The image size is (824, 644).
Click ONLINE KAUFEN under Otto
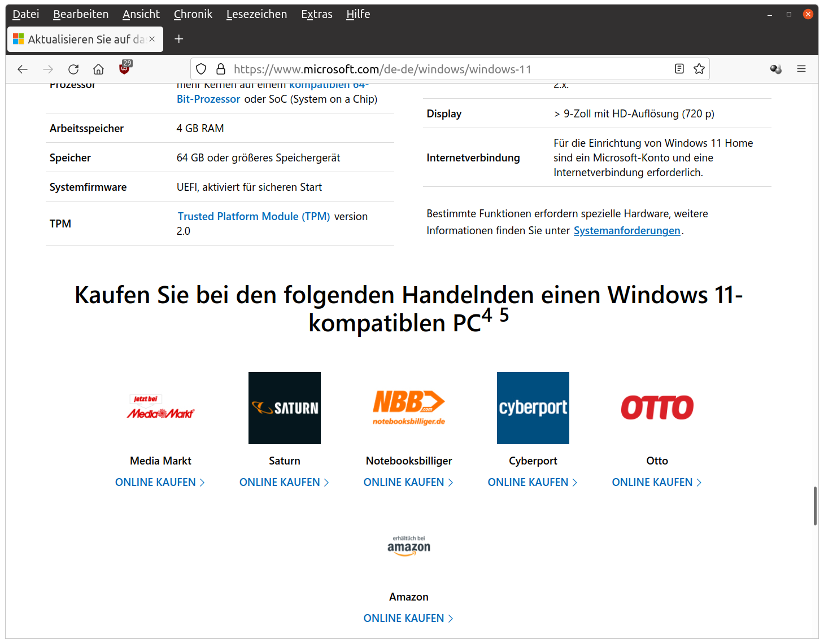(x=657, y=483)
